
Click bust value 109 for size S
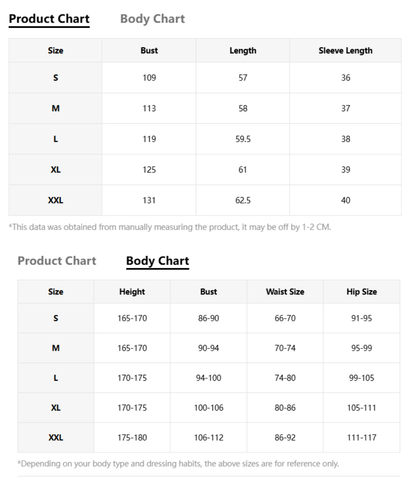[149, 78]
